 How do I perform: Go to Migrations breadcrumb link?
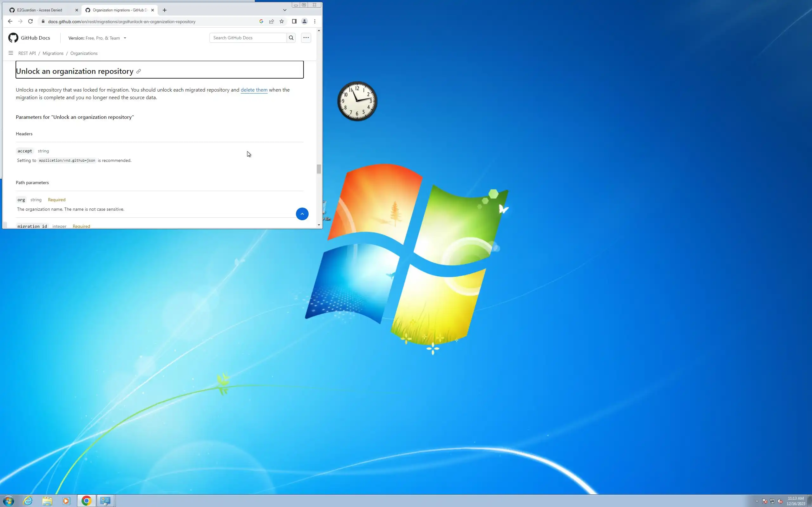(x=53, y=53)
